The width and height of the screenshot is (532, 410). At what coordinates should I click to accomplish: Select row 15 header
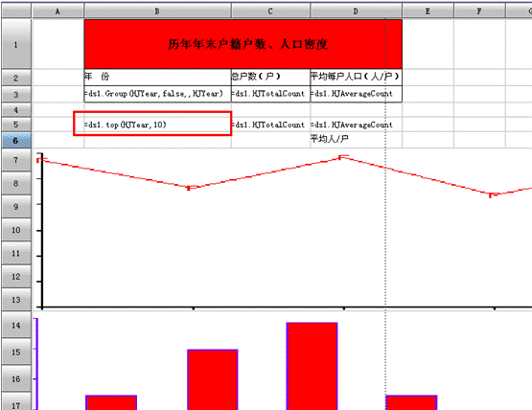(x=16, y=352)
